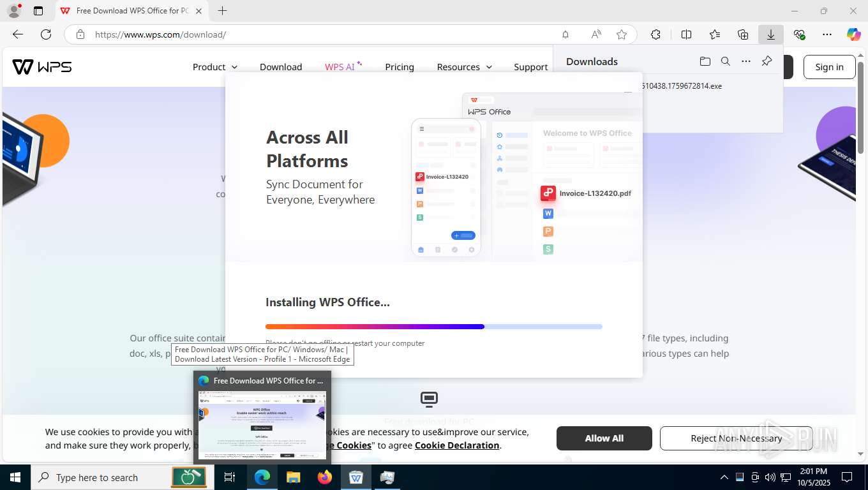The width and height of the screenshot is (868, 490).
Task: Click the notification bell in address bar
Action: pos(565,34)
